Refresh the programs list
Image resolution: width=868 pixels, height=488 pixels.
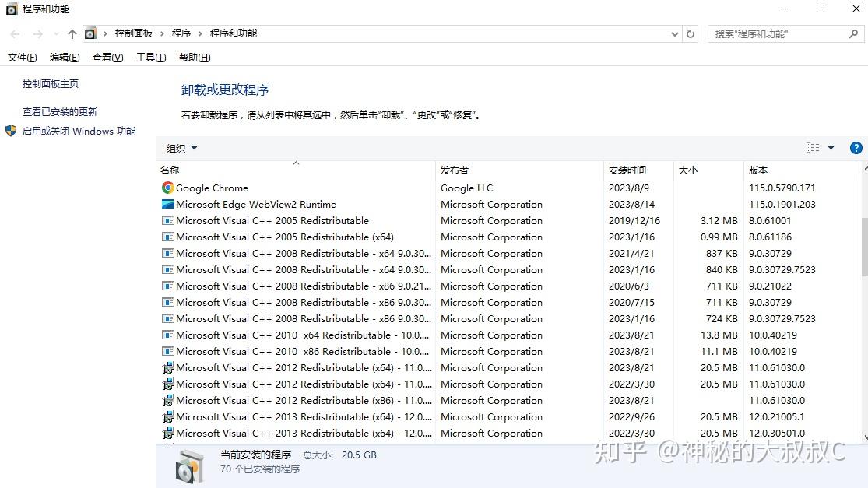(x=691, y=33)
